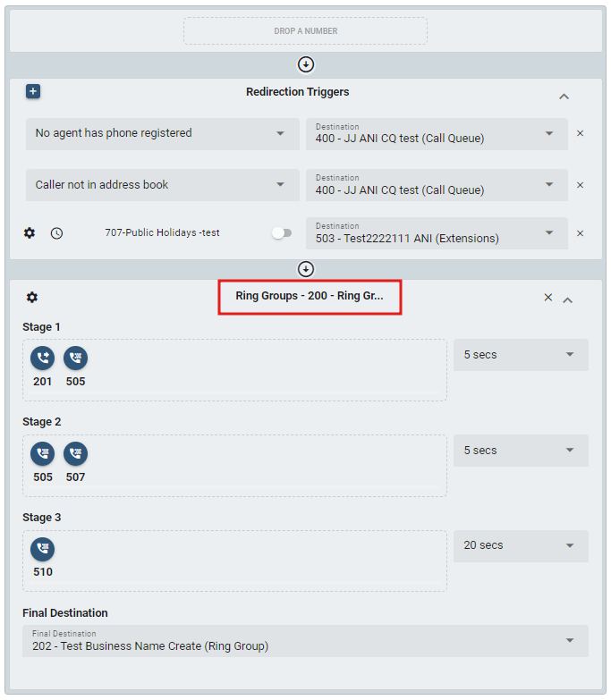Toggle the 707-Public Holidays -test switch
The image size is (611, 700).
(x=281, y=232)
